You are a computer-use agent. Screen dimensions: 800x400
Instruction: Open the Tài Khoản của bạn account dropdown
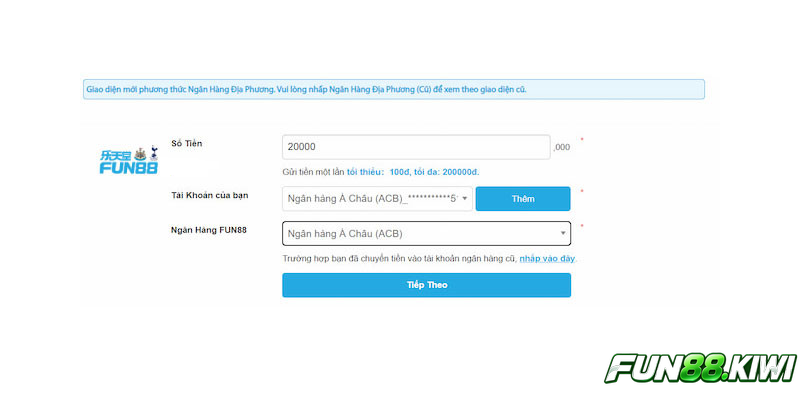[x=378, y=198]
